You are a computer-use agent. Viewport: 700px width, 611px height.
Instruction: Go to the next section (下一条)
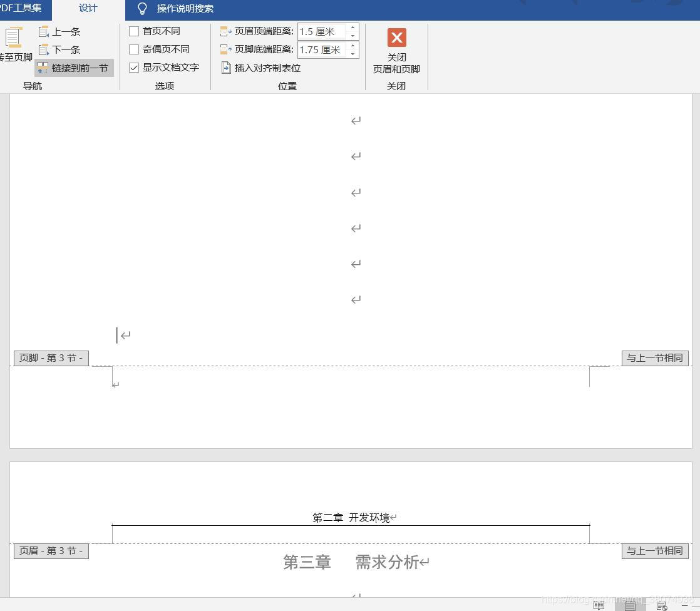(x=59, y=49)
